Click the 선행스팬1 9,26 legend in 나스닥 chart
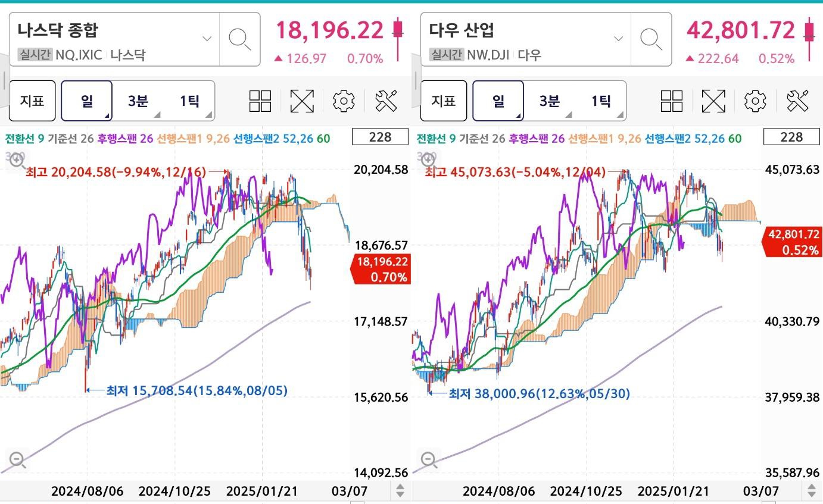 coord(194,139)
